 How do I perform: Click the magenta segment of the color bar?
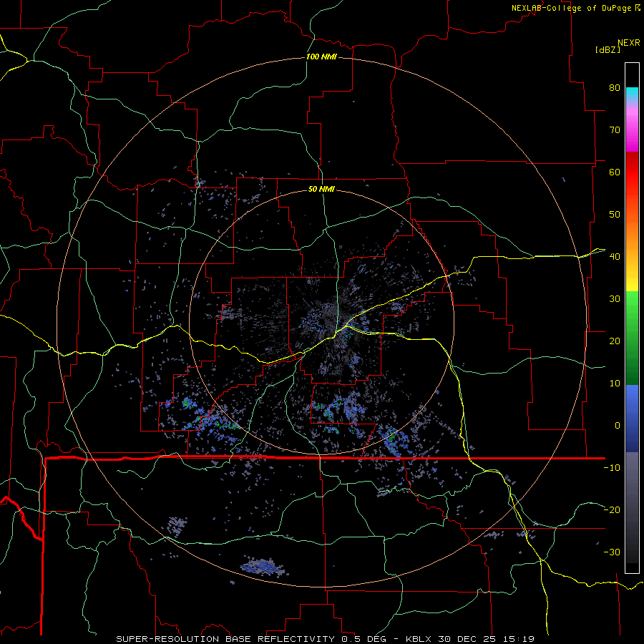pyautogui.click(x=632, y=131)
